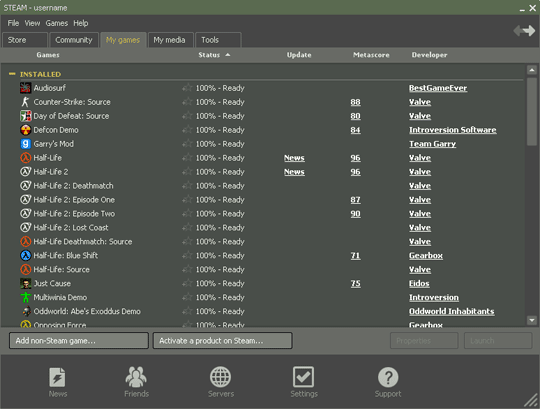
Task: Open the Games menu
Action: pyautogui.click(x=56, y=23)
